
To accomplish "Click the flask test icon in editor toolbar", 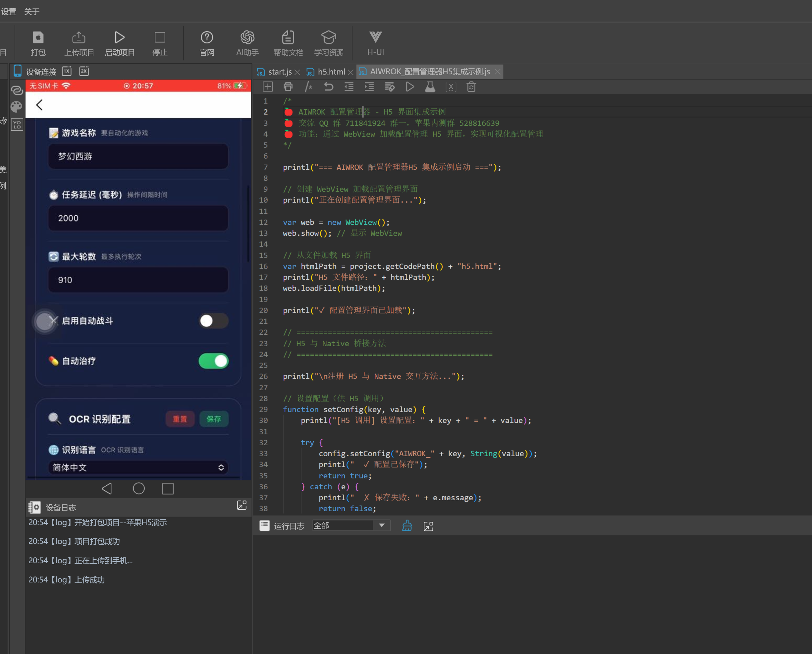I will coord(430,87).
